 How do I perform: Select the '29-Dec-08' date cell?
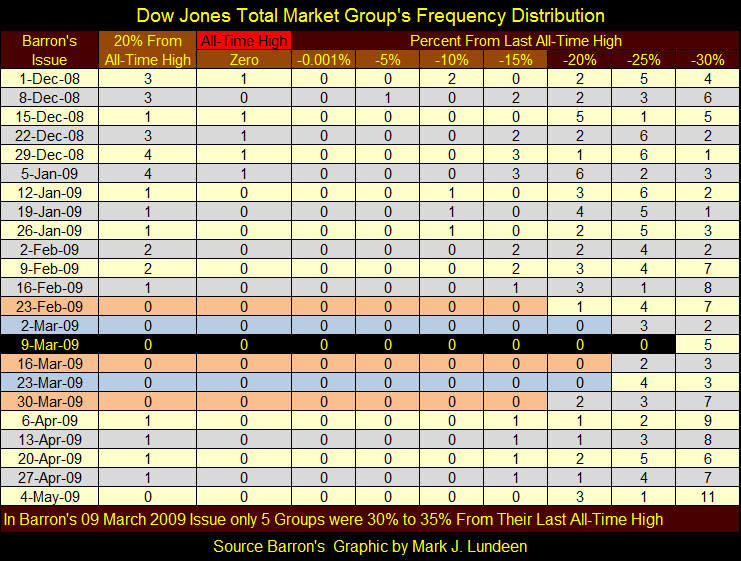click(x=50, y=155)
